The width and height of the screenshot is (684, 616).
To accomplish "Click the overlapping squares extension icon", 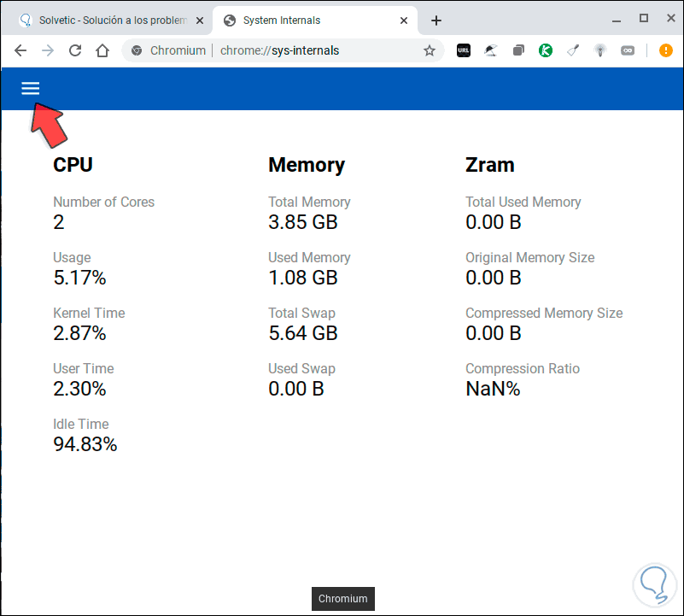I will [x=518, y=50].
